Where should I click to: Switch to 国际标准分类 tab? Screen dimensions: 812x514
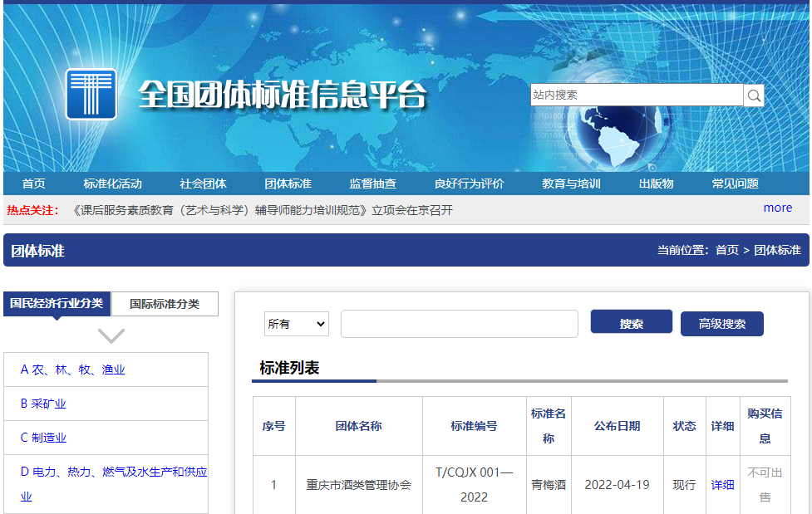[165, 304]
